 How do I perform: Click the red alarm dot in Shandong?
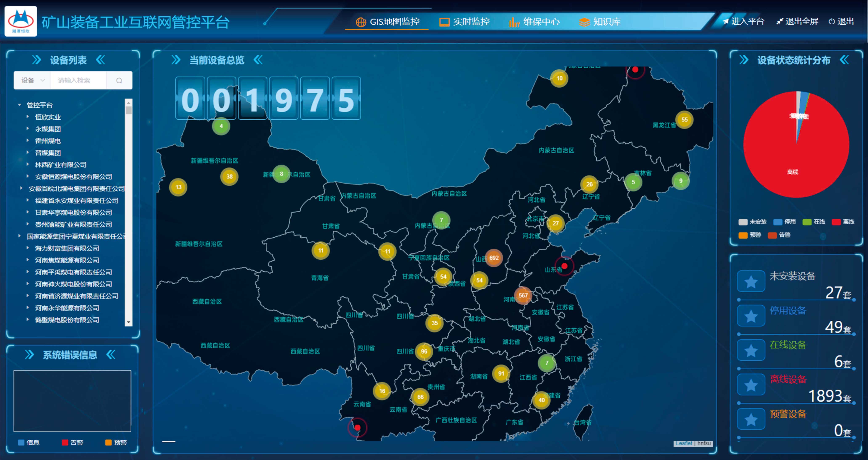[x=564, y=266]
